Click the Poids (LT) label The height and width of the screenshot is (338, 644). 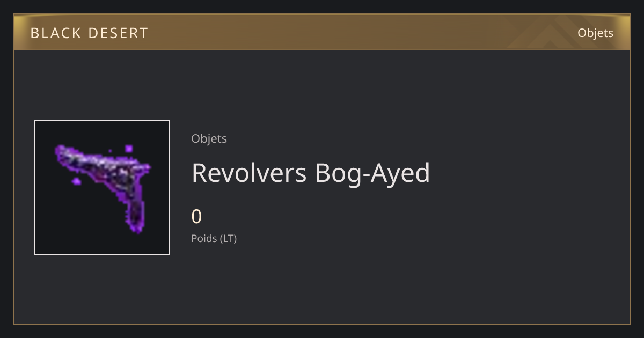click(x=214, y=238)
